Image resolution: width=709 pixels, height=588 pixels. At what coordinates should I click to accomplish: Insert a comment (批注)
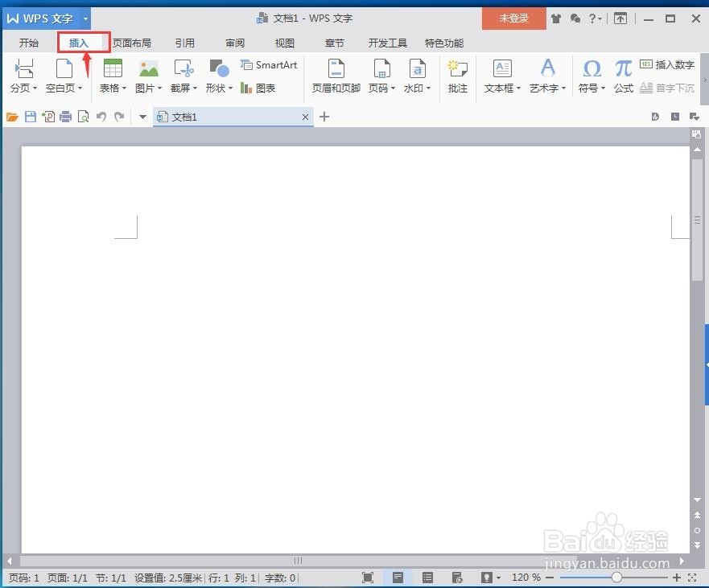point(457,76)
